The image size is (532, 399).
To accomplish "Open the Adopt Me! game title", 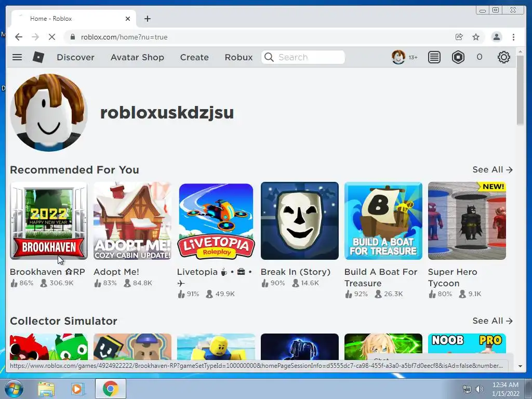I will (x=116, y=272).
